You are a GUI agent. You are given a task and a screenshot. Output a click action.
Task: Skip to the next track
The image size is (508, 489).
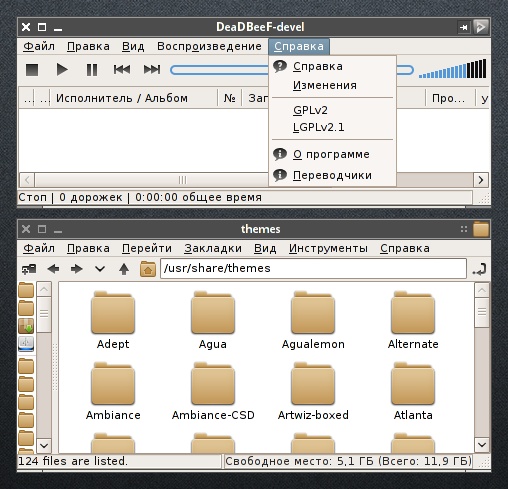point(152,70)
